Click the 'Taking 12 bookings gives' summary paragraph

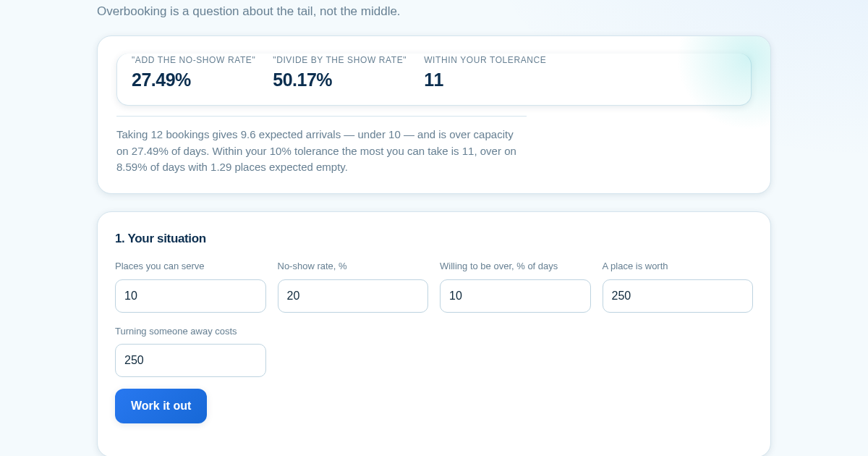point(317,151)
